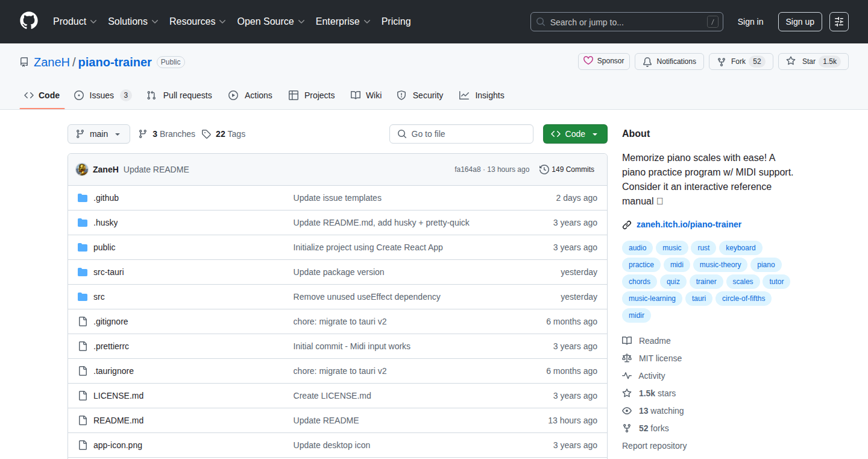Open the green Code dropdown button
868x459 pixels.
(575, 134)
